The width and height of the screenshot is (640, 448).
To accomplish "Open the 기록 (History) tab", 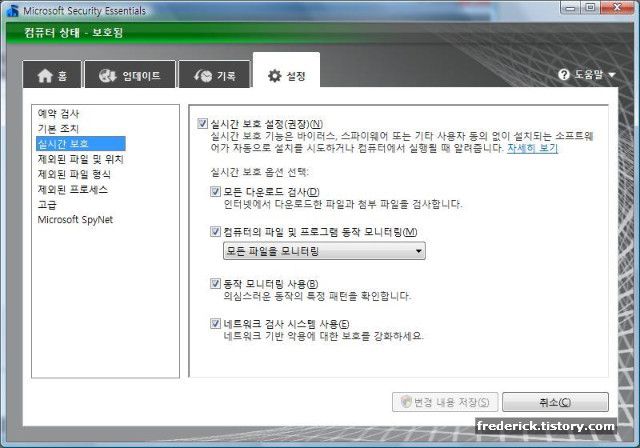I will [x=214, y=74].
